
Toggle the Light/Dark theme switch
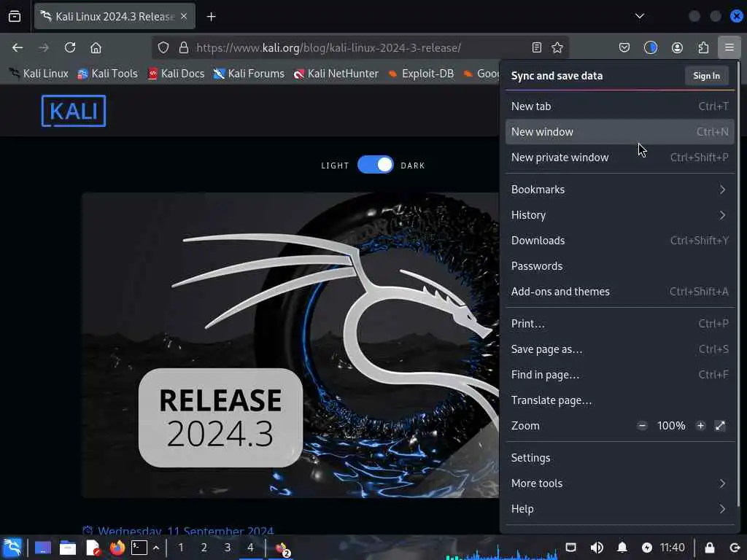coord(376,165)
